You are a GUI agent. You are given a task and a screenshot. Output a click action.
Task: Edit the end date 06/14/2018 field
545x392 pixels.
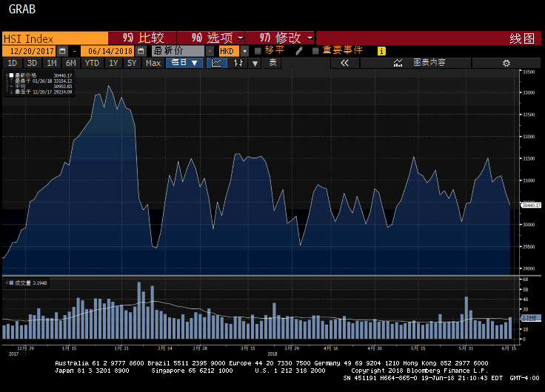pyautogui.click(x=107, y=51)
